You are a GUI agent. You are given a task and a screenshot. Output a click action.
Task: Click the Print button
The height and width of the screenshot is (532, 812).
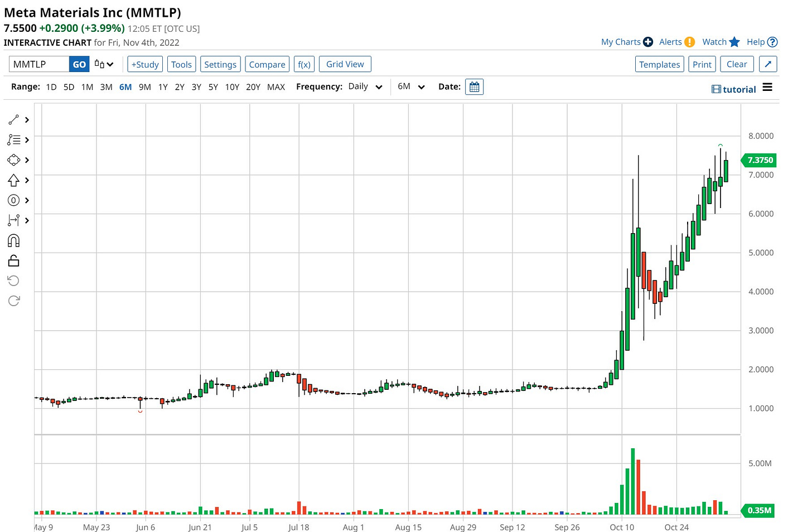coord(702,64)
